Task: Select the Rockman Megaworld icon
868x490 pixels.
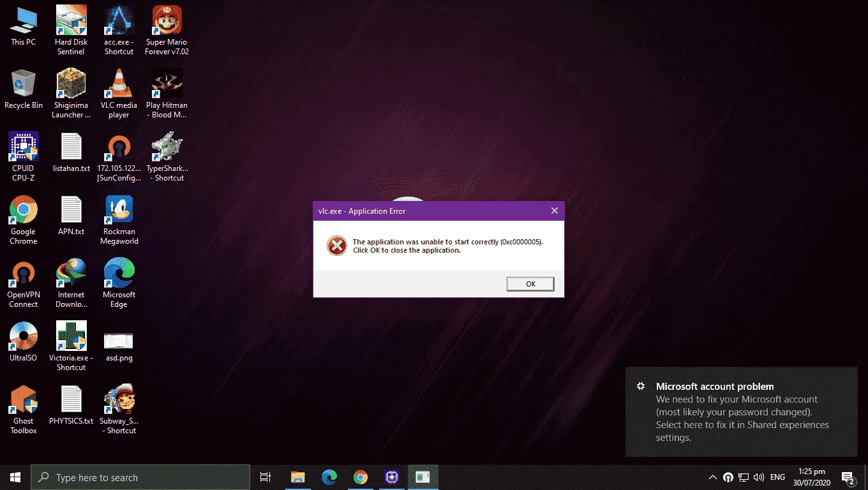Action: [119, 220]
